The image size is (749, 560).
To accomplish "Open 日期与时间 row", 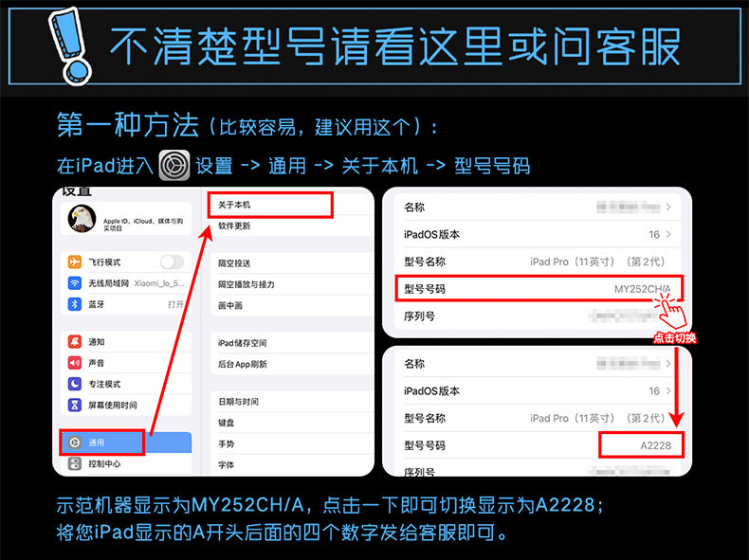I will click(292, 402).
